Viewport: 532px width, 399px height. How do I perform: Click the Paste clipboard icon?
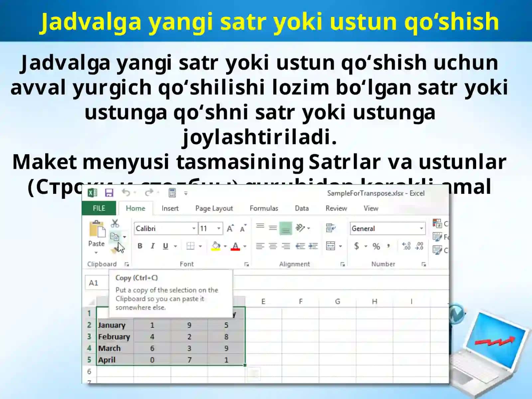(x=97, y=228)
